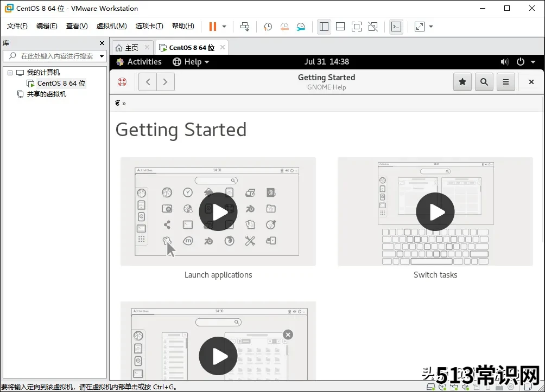Click the stretch guest display icon

pyautogui.click(x=420, y=27)
